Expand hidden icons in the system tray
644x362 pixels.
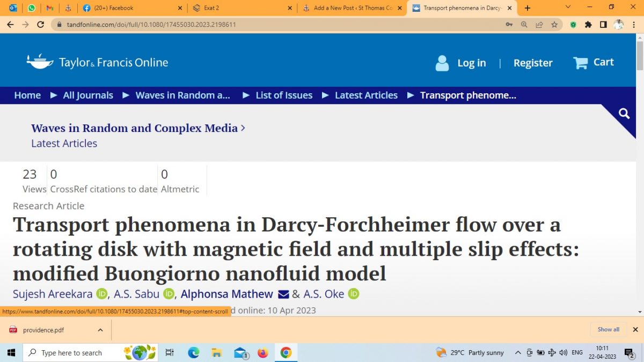pyautogui.click(x=518, y=352)
